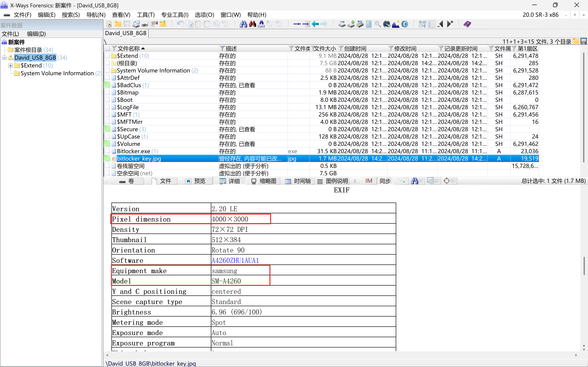Collapse the David_USB_8GB tree node

4,58
